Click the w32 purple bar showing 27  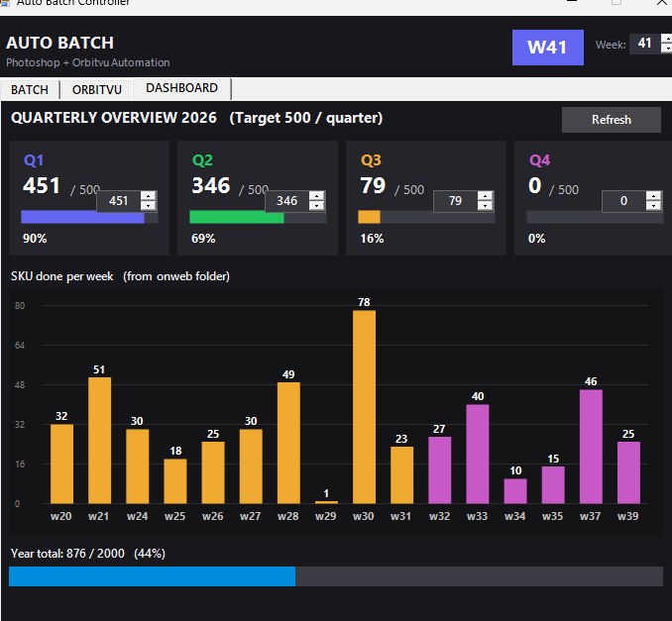coord(440,470)
